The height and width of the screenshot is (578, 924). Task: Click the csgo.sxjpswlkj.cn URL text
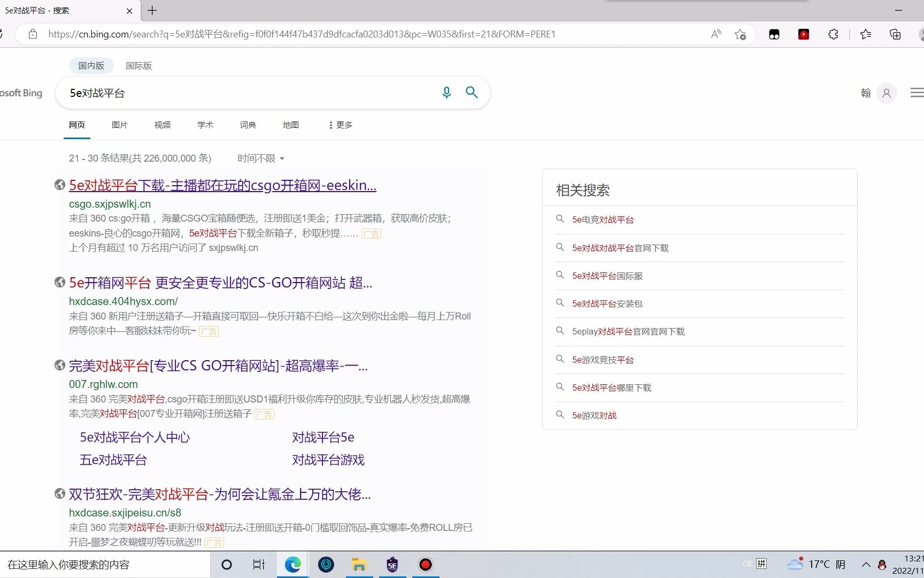pyautogui.click(x=110, y=204)
